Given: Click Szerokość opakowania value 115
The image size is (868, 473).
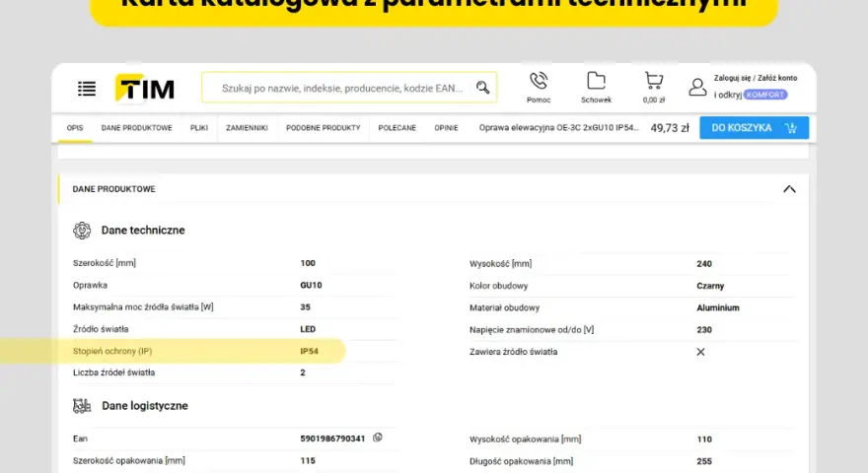Looking at the screenshot, I should pyautogui.click(x=308, y=460).
